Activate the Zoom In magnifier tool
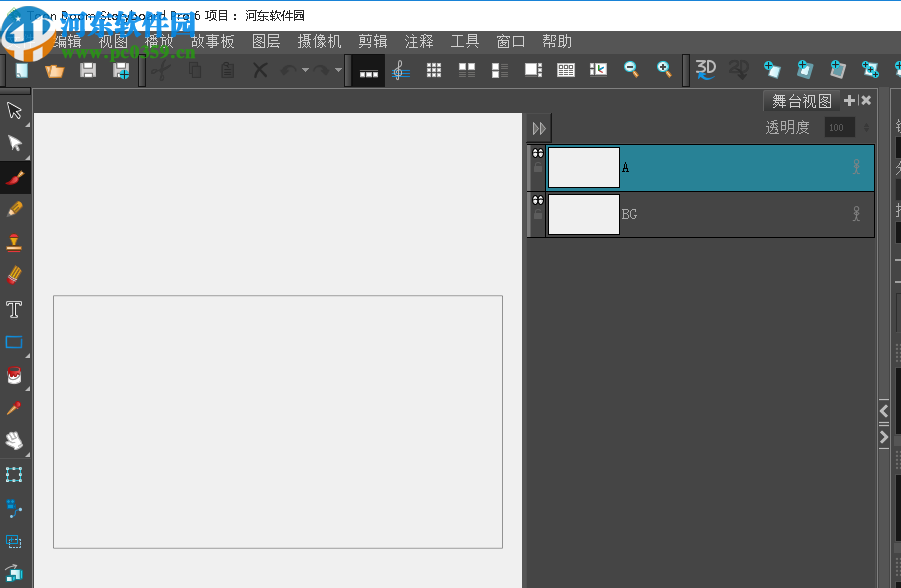The height and width of the screenshot is (588, 901). 664,70
